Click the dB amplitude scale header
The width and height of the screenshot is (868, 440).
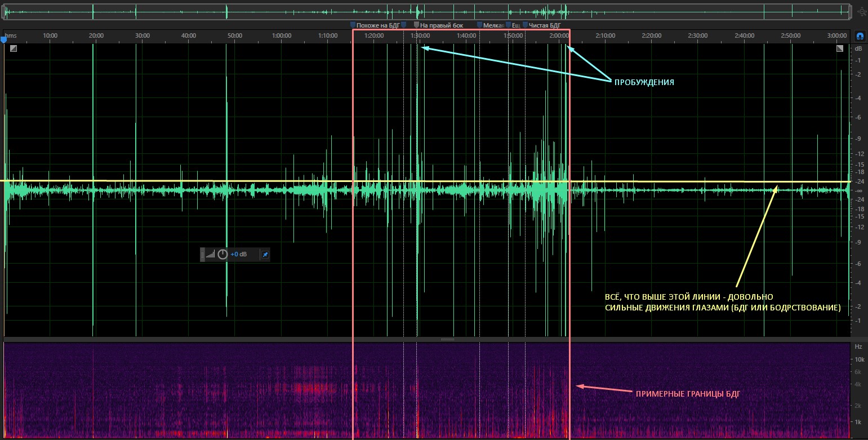(858, 48)
